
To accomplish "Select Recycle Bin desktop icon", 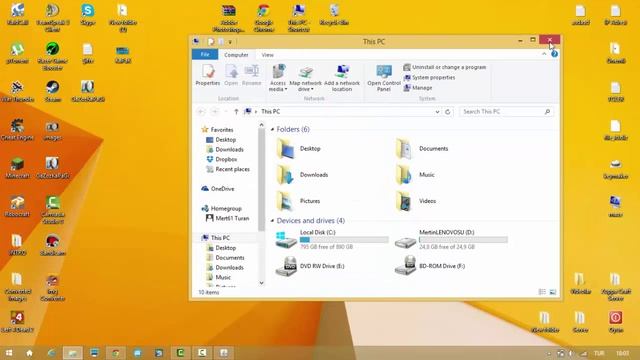I will [334, 15].
